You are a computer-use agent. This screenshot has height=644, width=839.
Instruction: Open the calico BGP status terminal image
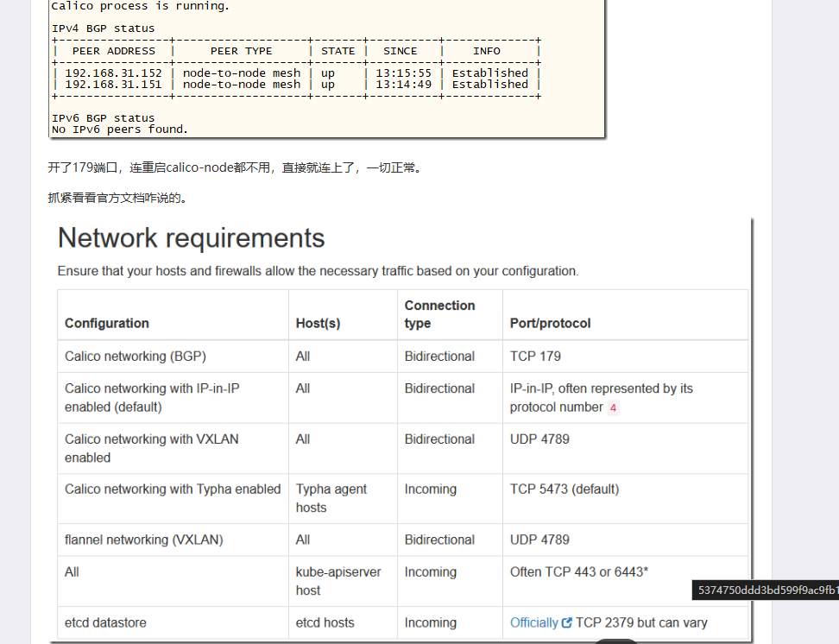click(x=326, y=68)
